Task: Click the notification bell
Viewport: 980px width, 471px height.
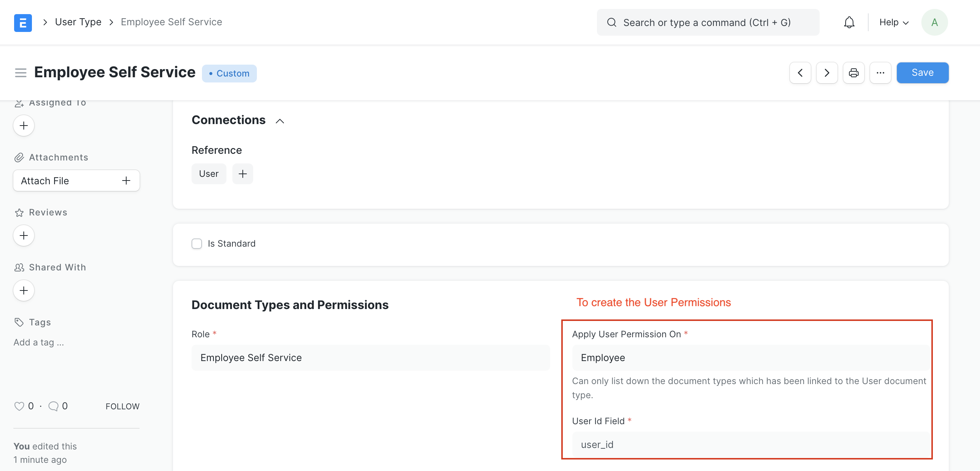Action: (x=849, y=22)
